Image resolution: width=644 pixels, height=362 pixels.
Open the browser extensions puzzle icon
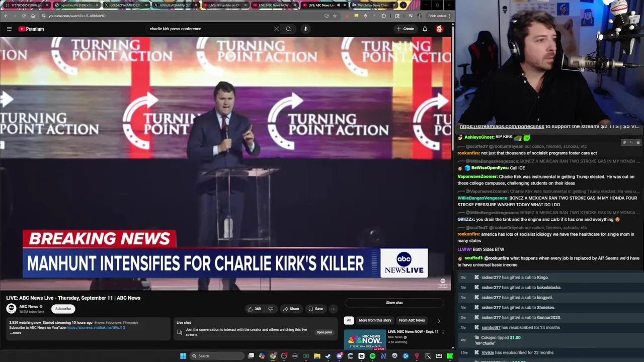[384, 16]
